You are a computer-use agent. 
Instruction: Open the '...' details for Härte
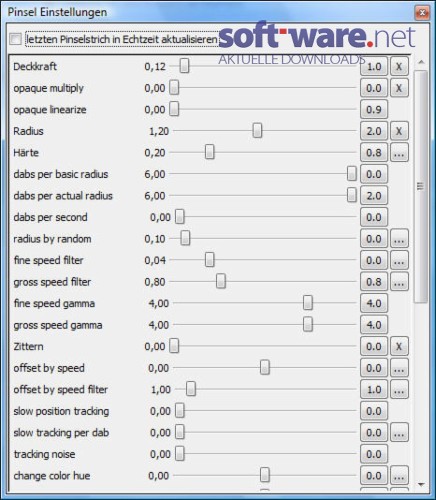pos(399,153)
